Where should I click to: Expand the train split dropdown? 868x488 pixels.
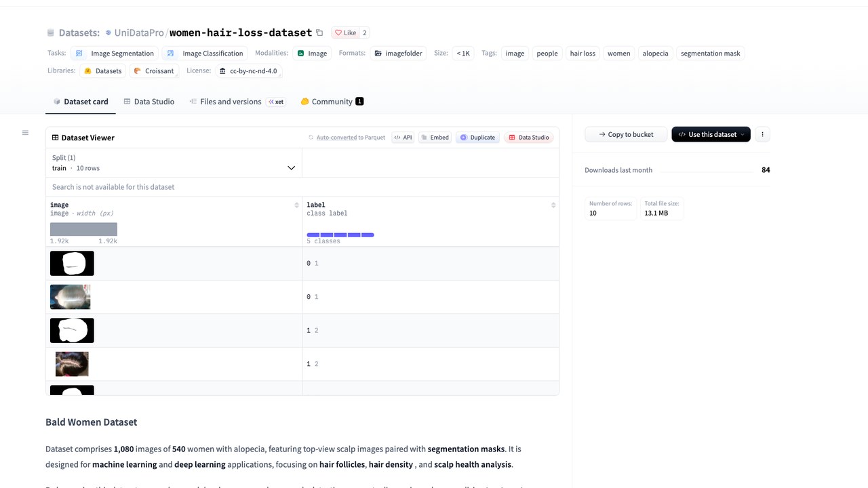[x=174, y=163]
